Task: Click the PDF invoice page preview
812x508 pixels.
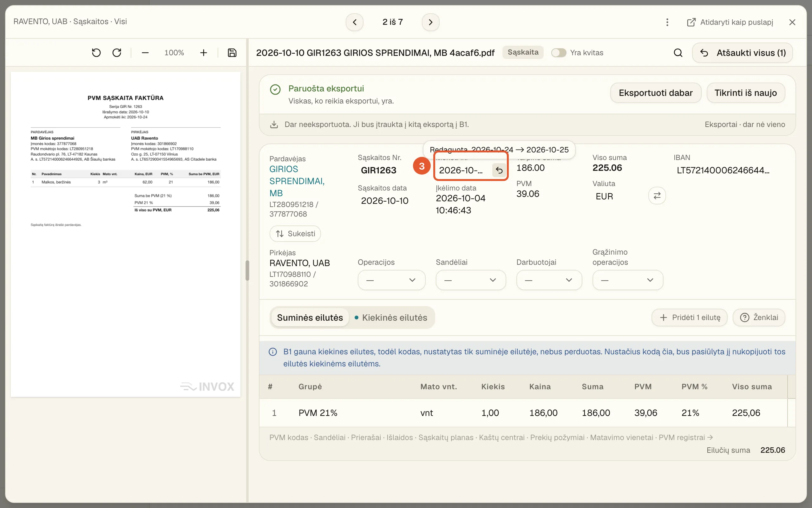Action: [x=126, y=234]
